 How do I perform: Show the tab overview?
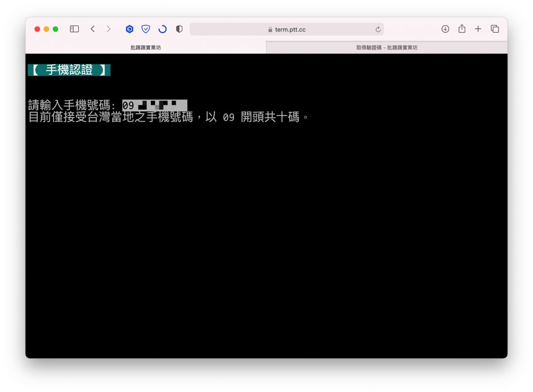[x=495, y=29]
